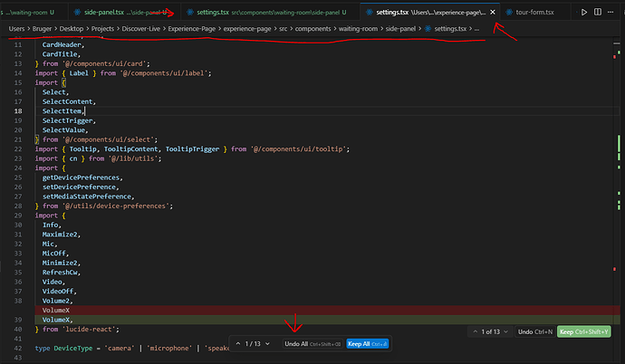625x364 pixels.
Task: Close the active settings.tsx tab
Action: tap(493, 13)
